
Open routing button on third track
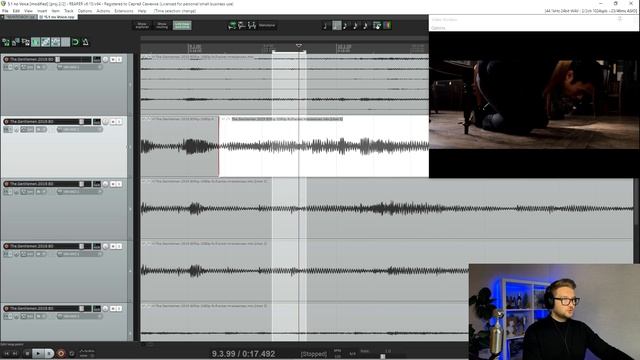(96, 184)
